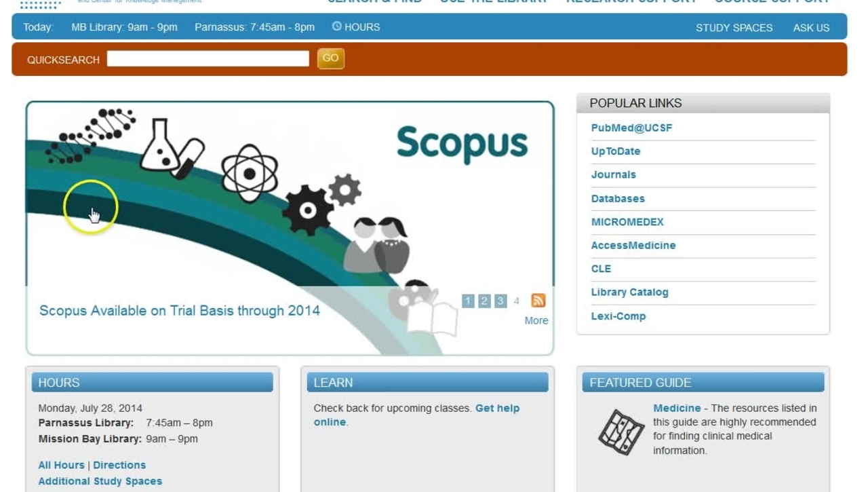Click the HOURS panel header
This screenshot has width=868, height=492.
(152, 382)
